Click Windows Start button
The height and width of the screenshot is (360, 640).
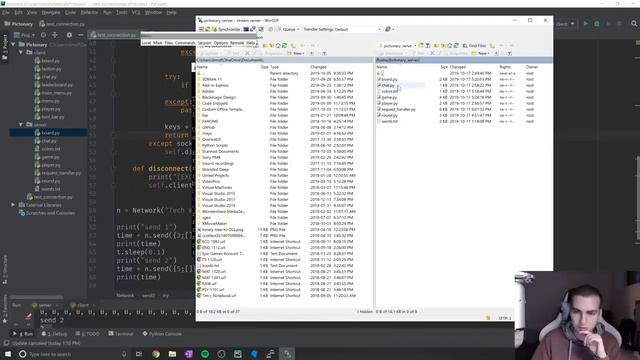click(8, 354)
